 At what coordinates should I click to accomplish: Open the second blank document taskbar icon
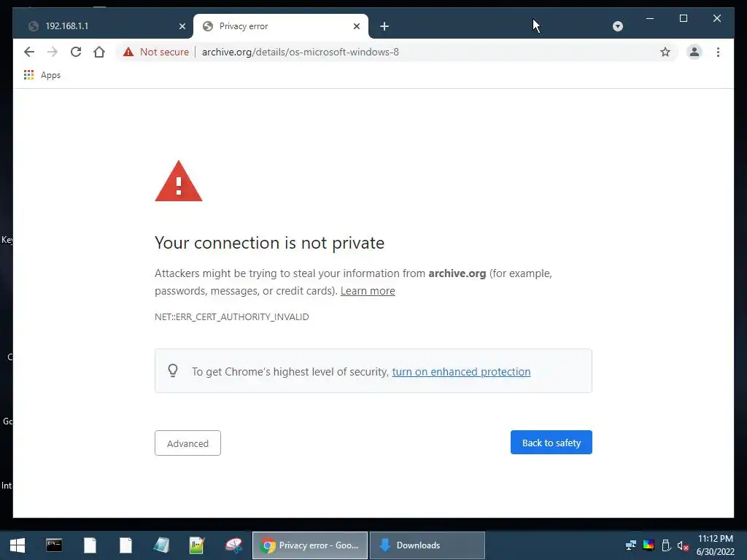pyautogui.click(x=125, y=545)
